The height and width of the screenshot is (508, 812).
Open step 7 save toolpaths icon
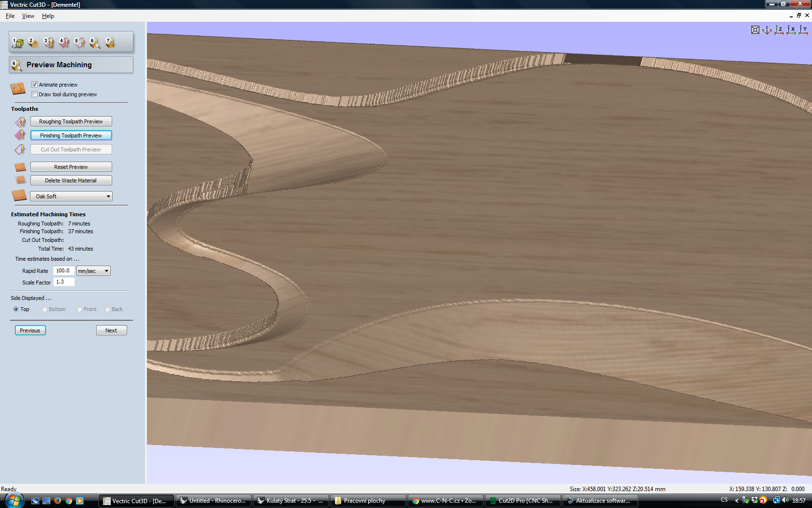(x=110, y=43)
